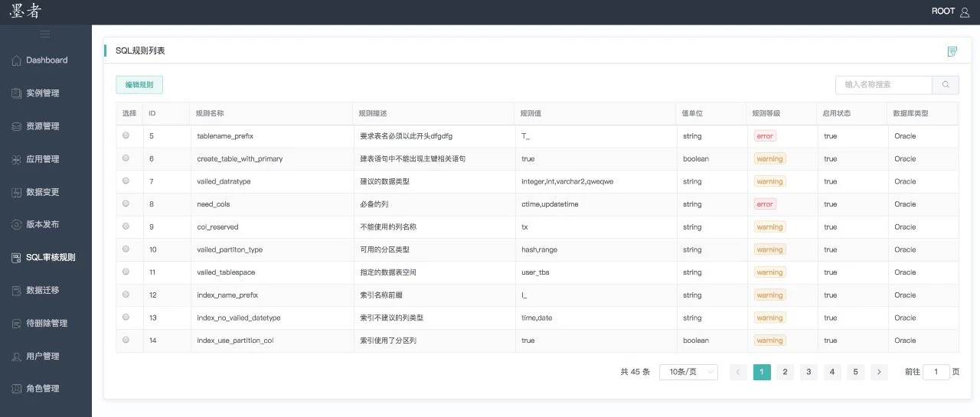The width and height of the screenshot is (980, 417).
Task: Click the time,date value cell
Action: 537,318
